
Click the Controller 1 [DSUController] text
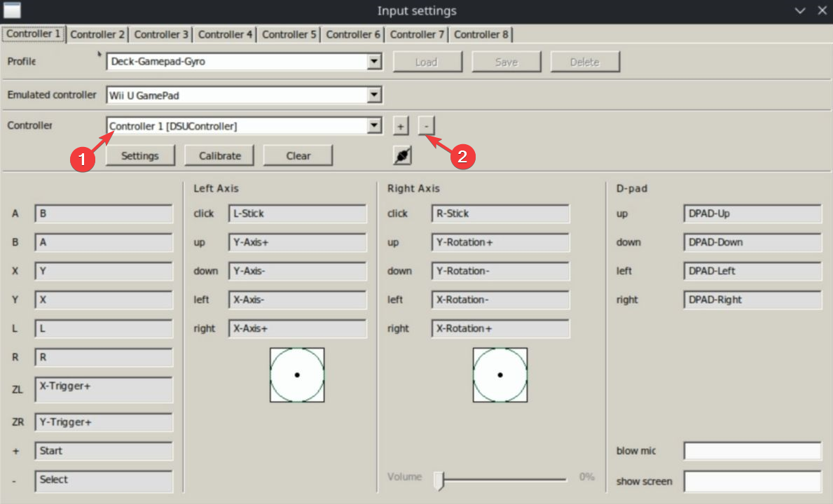point(173,126)
